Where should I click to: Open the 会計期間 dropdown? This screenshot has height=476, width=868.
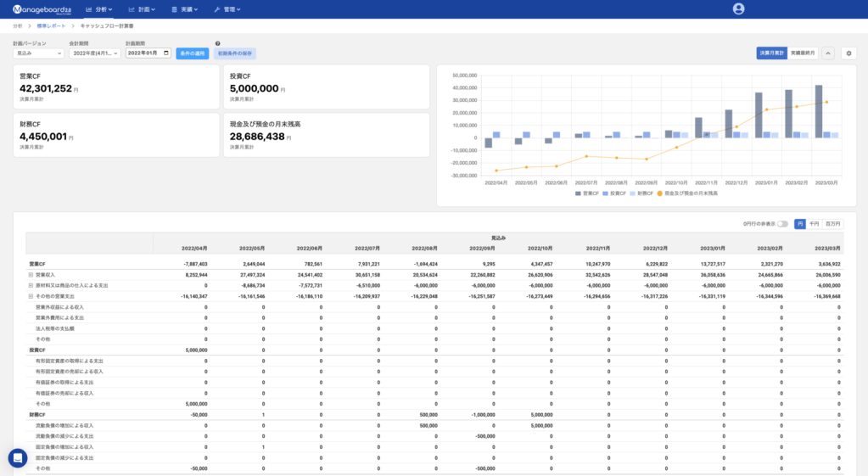[95, 53]
